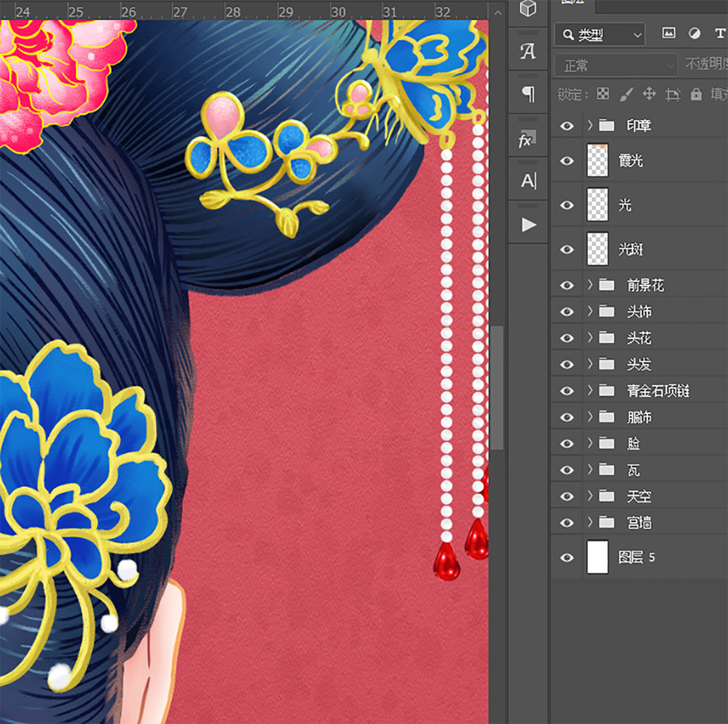Hide the 服饰 group

[567, 417]
